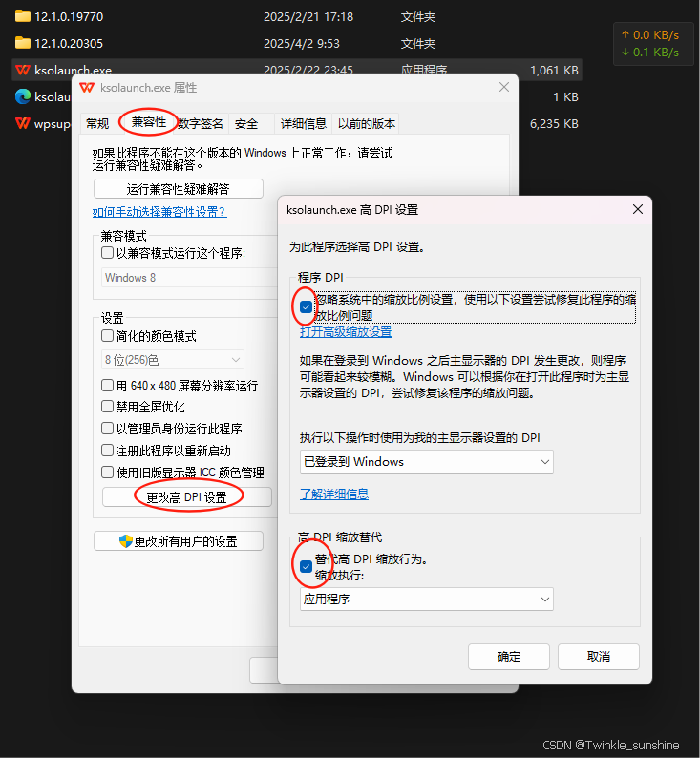The width and height of the screenshot is (700, 758).
Task: Enable run this program as administrator
Action: (x=107, y=429)
